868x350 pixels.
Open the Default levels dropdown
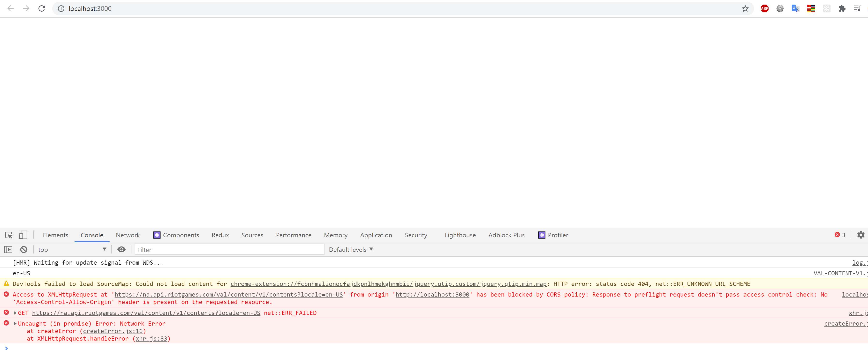[x=351, y=249]
